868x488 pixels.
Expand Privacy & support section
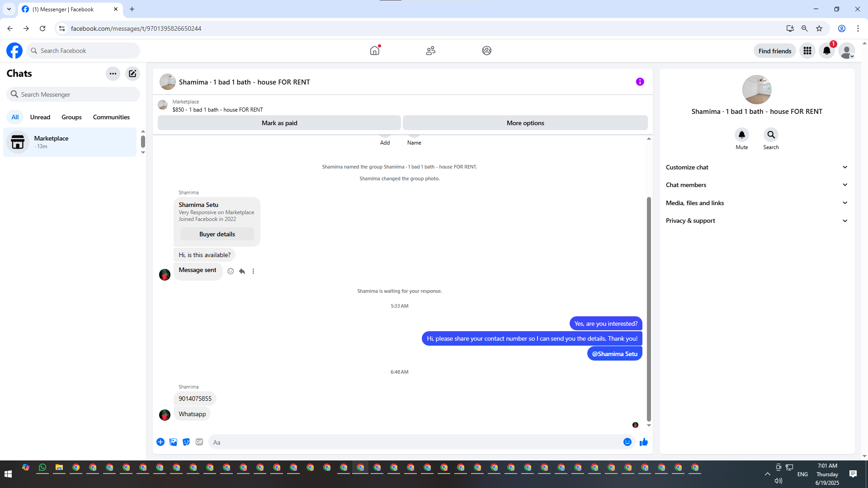(x=757, y=221)
